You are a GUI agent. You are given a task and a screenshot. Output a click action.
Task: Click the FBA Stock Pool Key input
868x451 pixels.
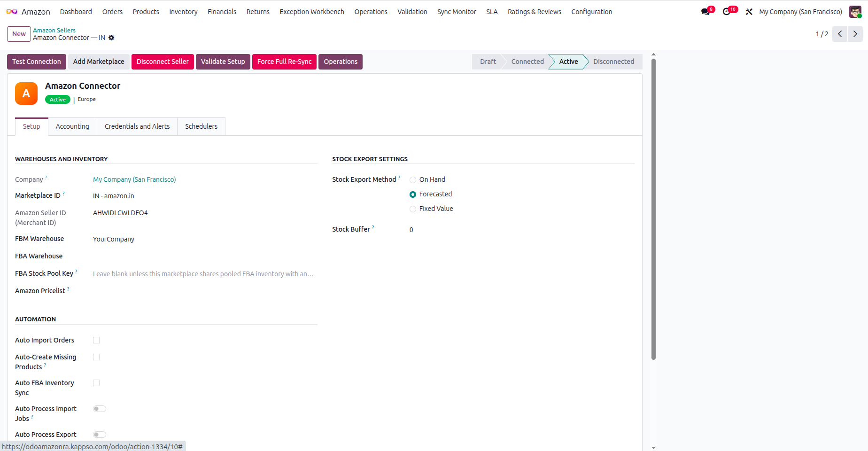[205, 274]
